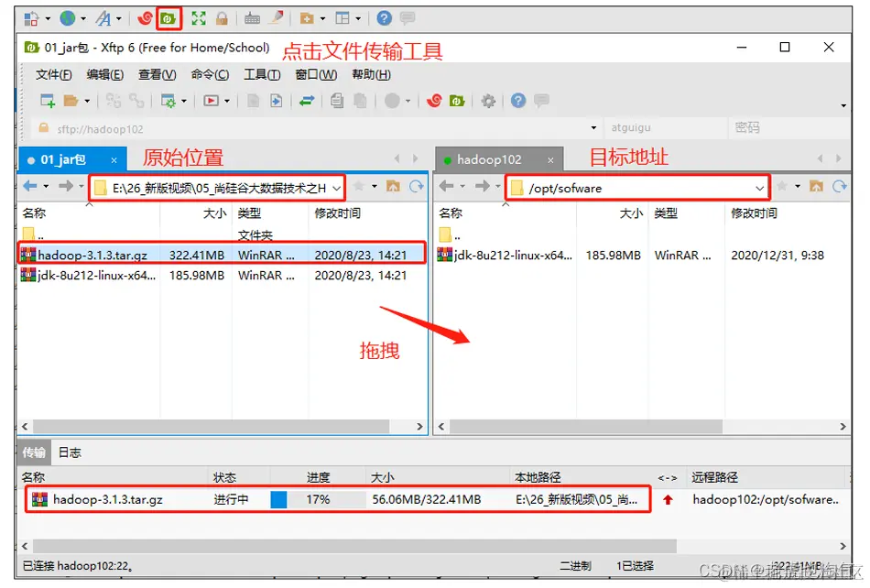Click the folder-plus icon in top toolbar
This screenshot has height=588, width=870.
(x=307, y=19)
